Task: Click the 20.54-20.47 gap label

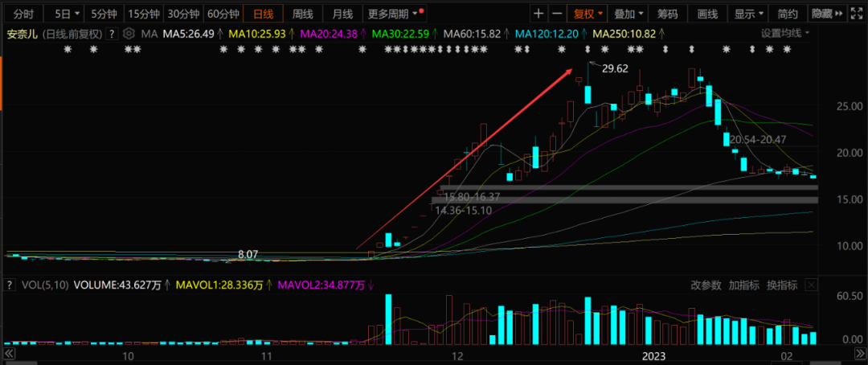Action: tap(758, 140)
